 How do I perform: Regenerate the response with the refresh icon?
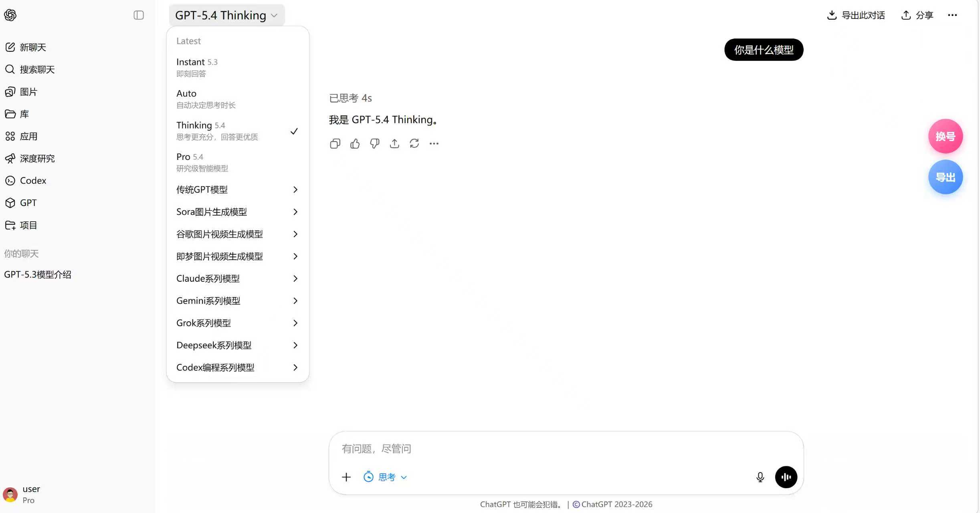pyautogui.click(x=414, y=143)
